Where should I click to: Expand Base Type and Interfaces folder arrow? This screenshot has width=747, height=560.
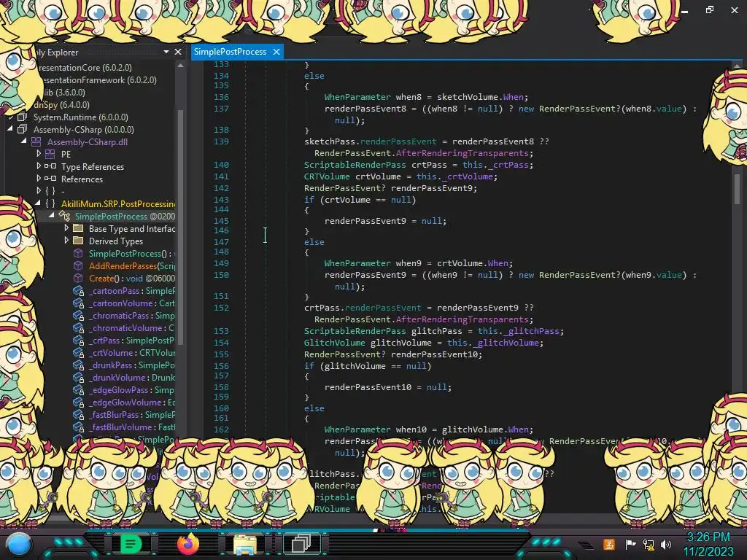tap(66, 228)
